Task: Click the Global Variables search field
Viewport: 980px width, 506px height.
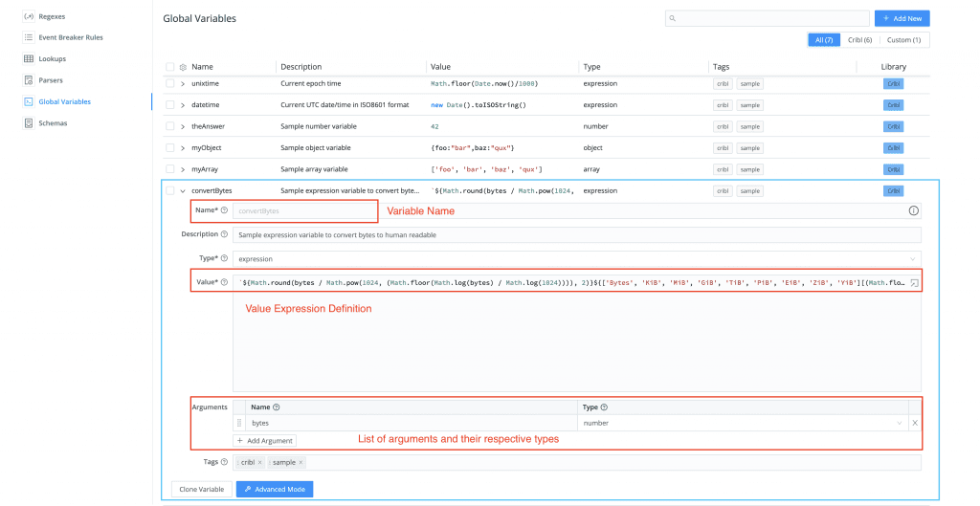Action: pyautogui.click(x=766, y=18)
